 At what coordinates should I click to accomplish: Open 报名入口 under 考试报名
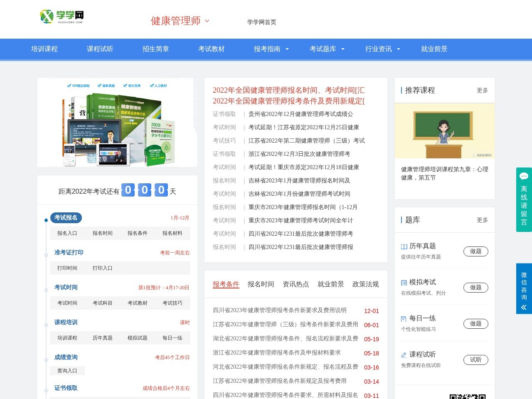pyautogui.click(x=67, y=233)
